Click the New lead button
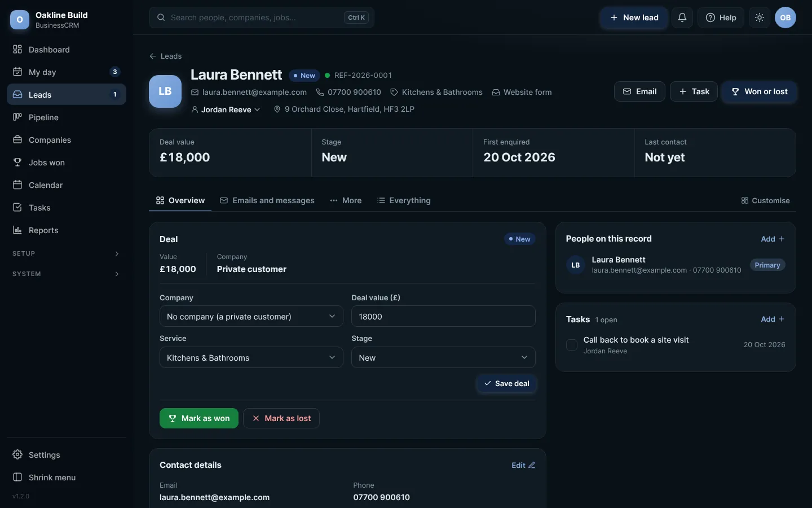Image resolution: width=812 pixels, height=508 pixels. click(x=634, y=17)
